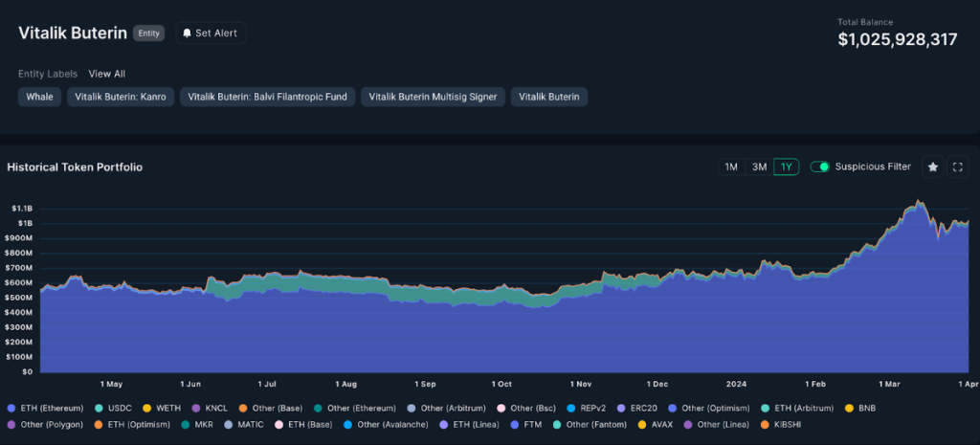Viewport: 980px width, 445px height.
Task: Click Vitalik Buterin: Kanro label
Action: [x=121, y=97]
